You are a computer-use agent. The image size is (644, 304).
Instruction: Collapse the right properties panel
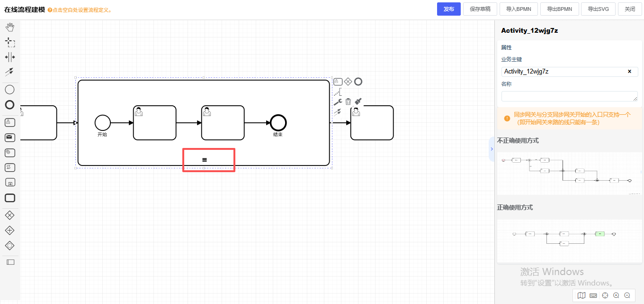tap(492, 149)
